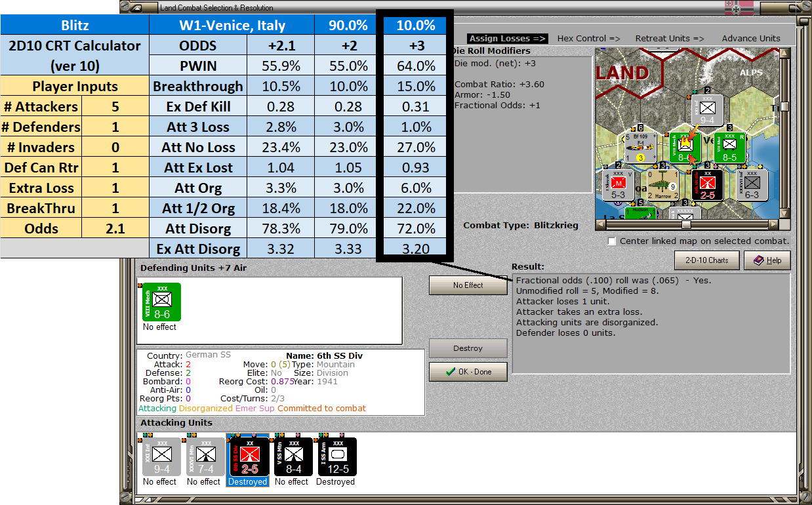Select burning VIII Mech 8-6 map counter
The width and height of the screenshot is (812, 505).
coord(685,148)
